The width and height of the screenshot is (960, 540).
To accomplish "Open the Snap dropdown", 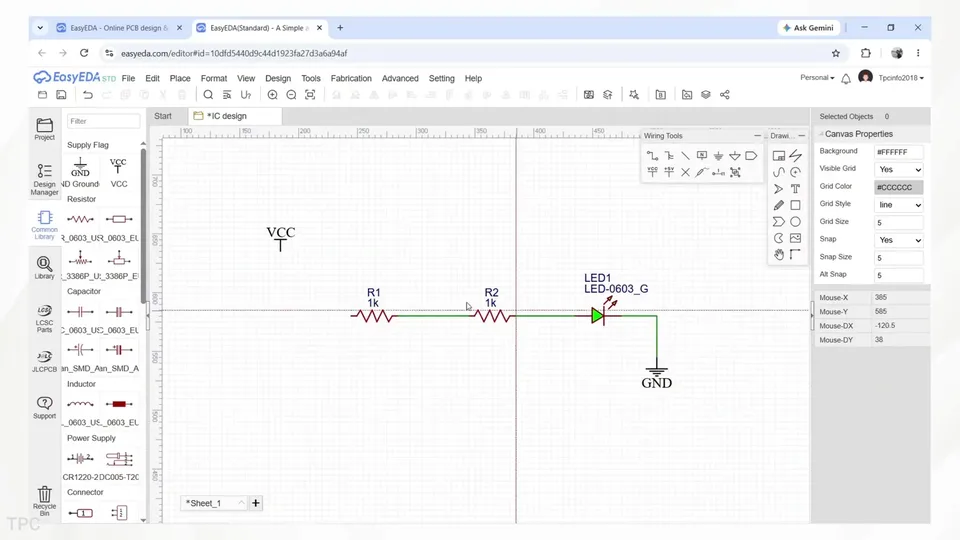I will tap(898, 240).
